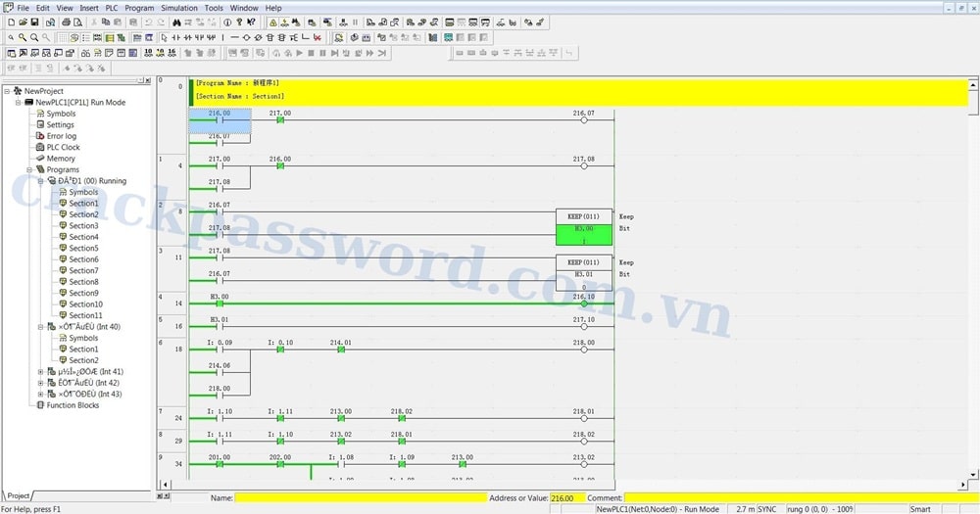The width and height of the screenshot is (980, 514).
Task: Open the Simulation menu
Action: tap(179, 8)
